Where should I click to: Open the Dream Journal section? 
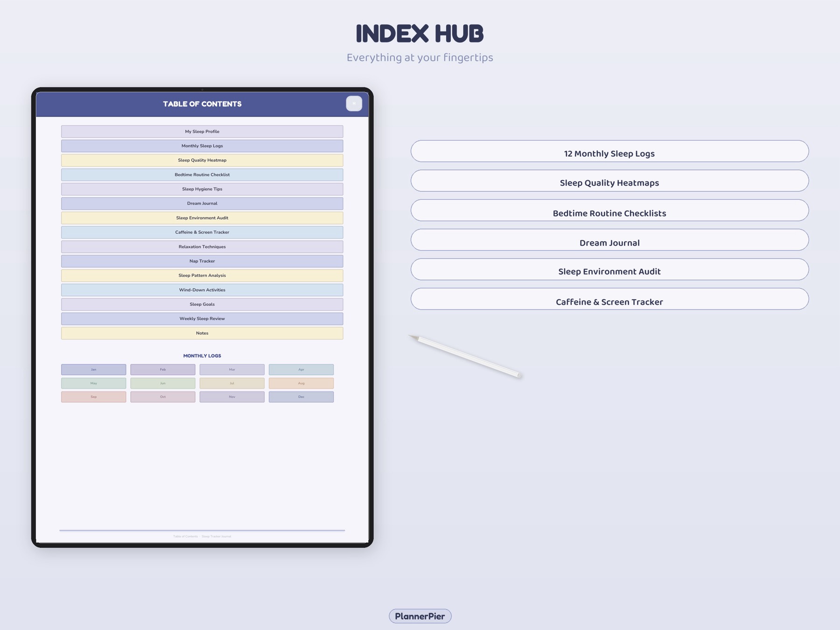click(x=202, y=203)
